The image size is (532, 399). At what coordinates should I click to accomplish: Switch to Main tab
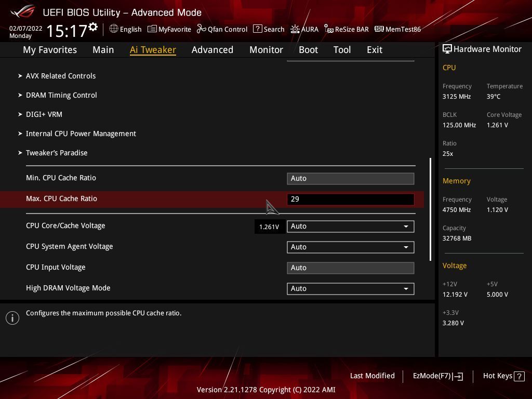click(103, 50)
